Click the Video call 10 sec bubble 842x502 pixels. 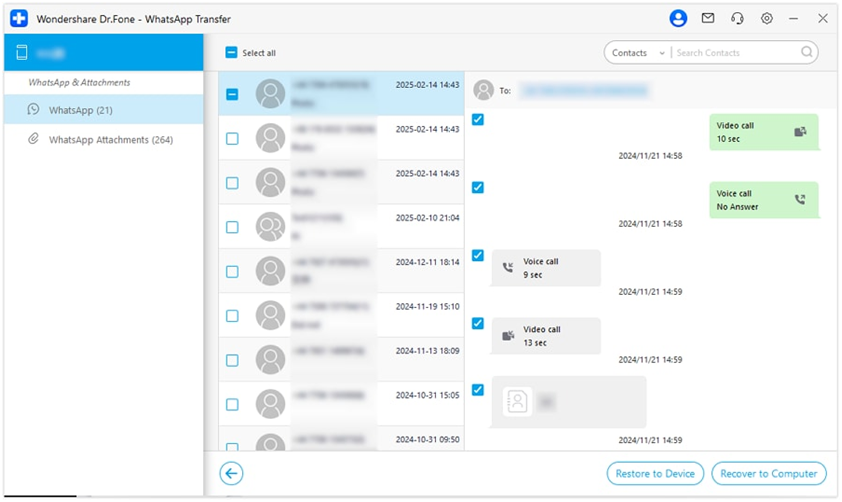[x=764, y=132]
